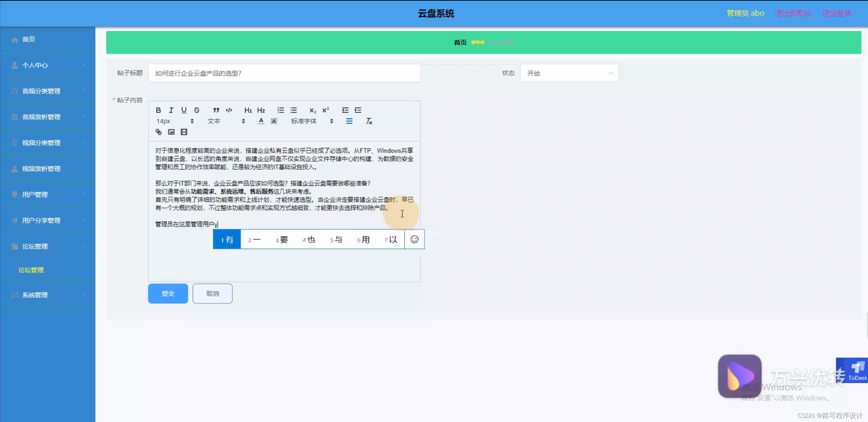Clear text formatting with the Tx icon
Viewport: 868px width, 422px height.
[x=369, y=121]
